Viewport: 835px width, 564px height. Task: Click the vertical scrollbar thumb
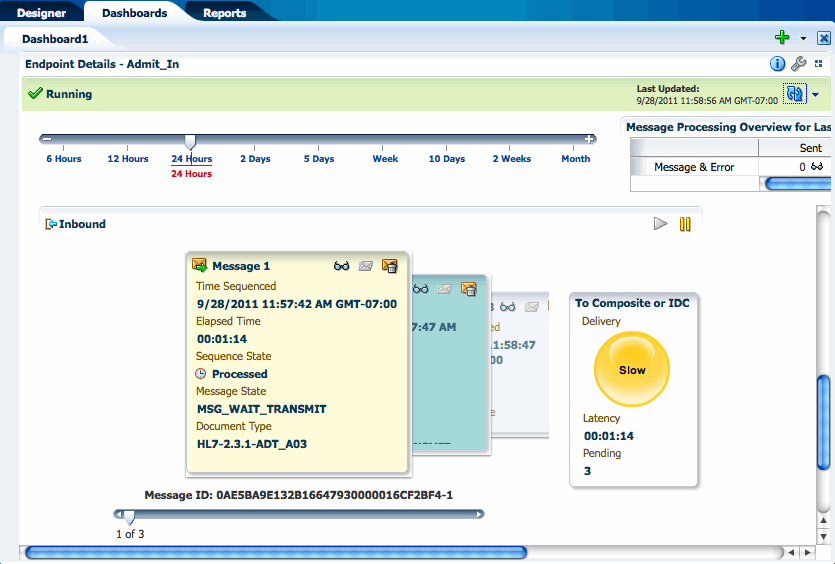[x=823, y=423]
